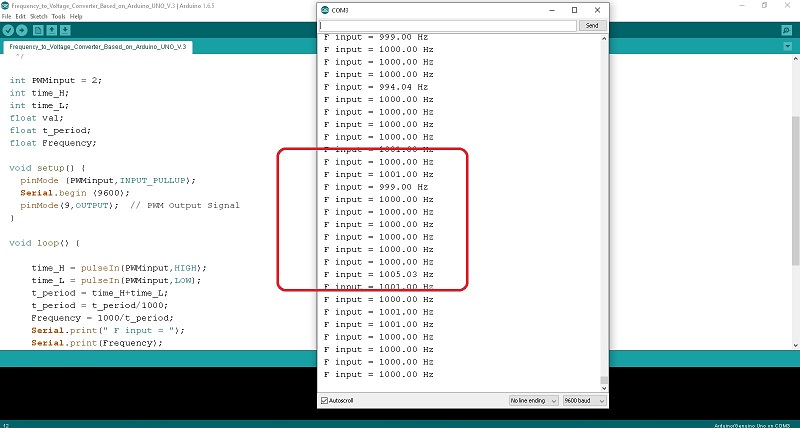Viewport: 800px width, 428px height.
Task: Click the serial input text field
Action: (447, 26)
